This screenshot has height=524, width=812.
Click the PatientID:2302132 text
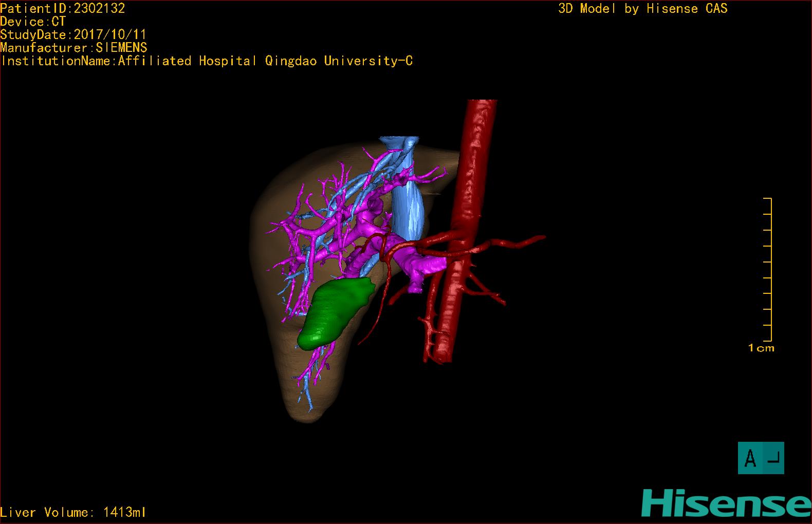tap(63, 8)
